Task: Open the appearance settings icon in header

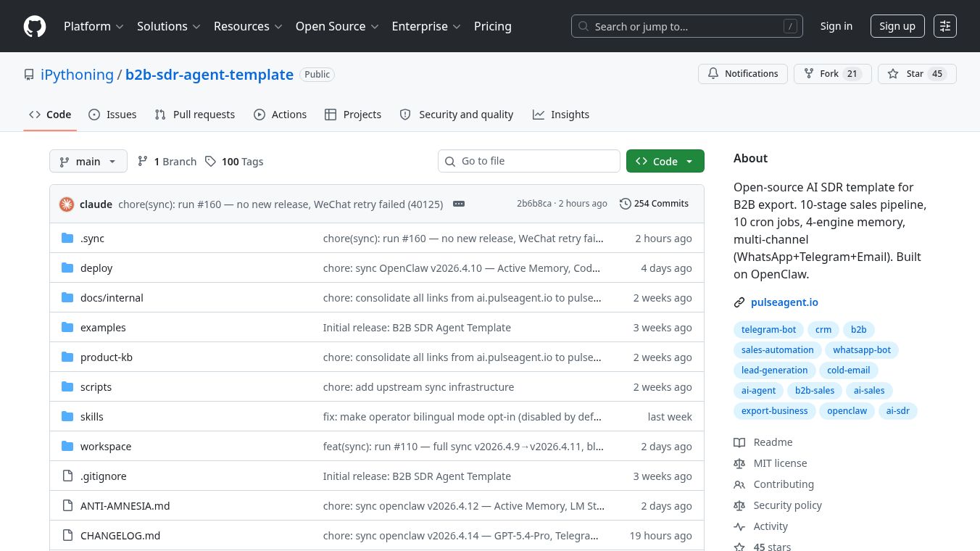Action: tap(944, 26)
